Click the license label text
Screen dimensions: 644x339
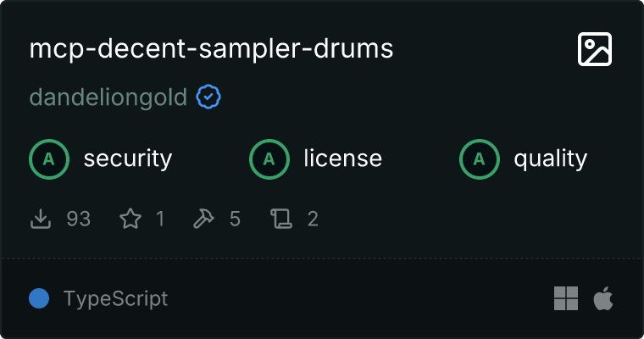[342, 158]
